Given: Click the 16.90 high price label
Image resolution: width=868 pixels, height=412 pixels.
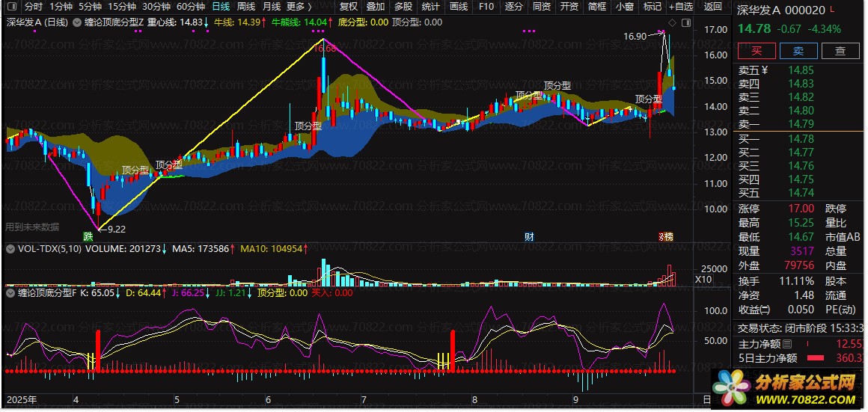Looking at the screenshot, I should pos(635,36).
